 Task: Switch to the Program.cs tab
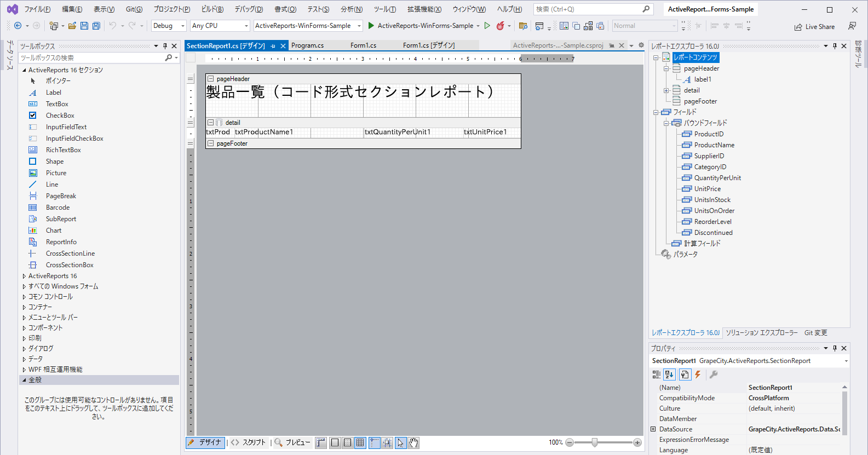pos(307,45)
